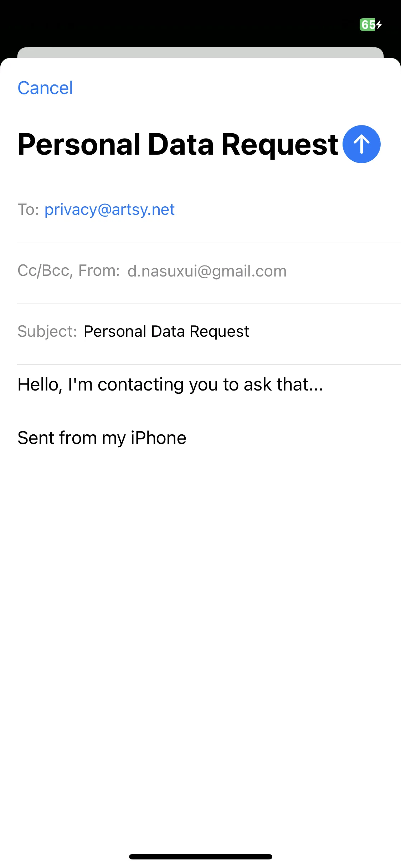Tap the To: label
The height and width of the screenshot is (868, 401).
coord(28,210)
